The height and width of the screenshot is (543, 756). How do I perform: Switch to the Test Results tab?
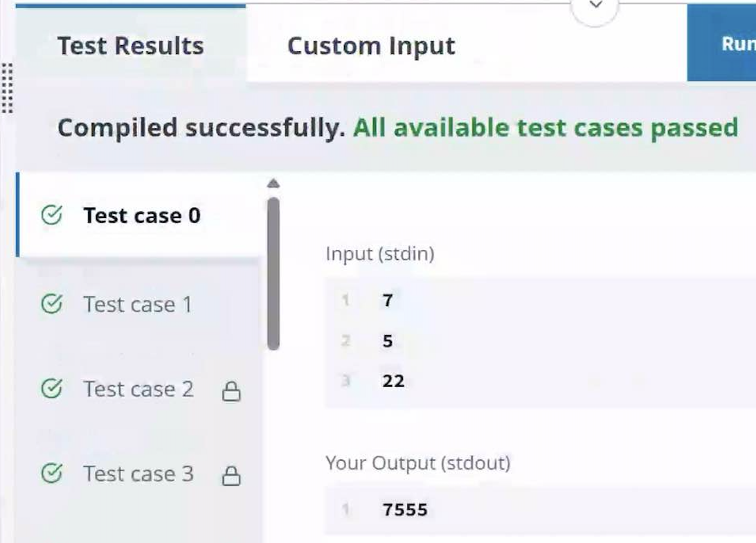131,46
